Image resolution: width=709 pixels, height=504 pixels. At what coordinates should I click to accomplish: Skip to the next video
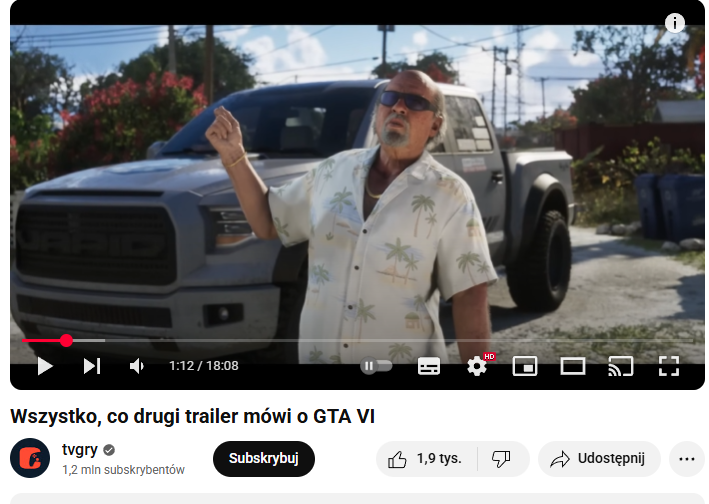(92, 366)
